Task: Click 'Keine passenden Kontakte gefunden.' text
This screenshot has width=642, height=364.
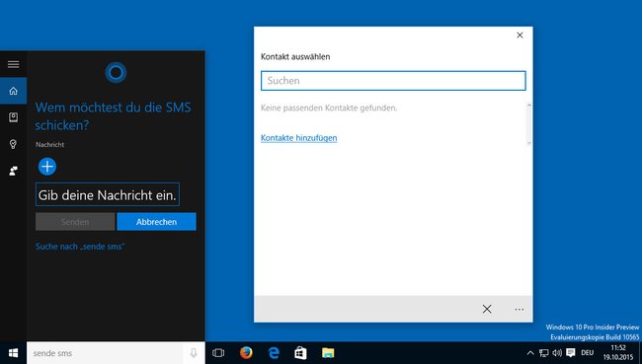Action: (x=329, y=108)
